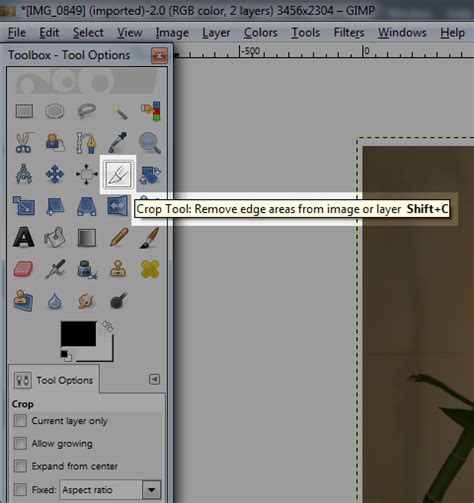474x503 pixels.
Task: Activate the Heal bandage tool
Action: [150, 269]
